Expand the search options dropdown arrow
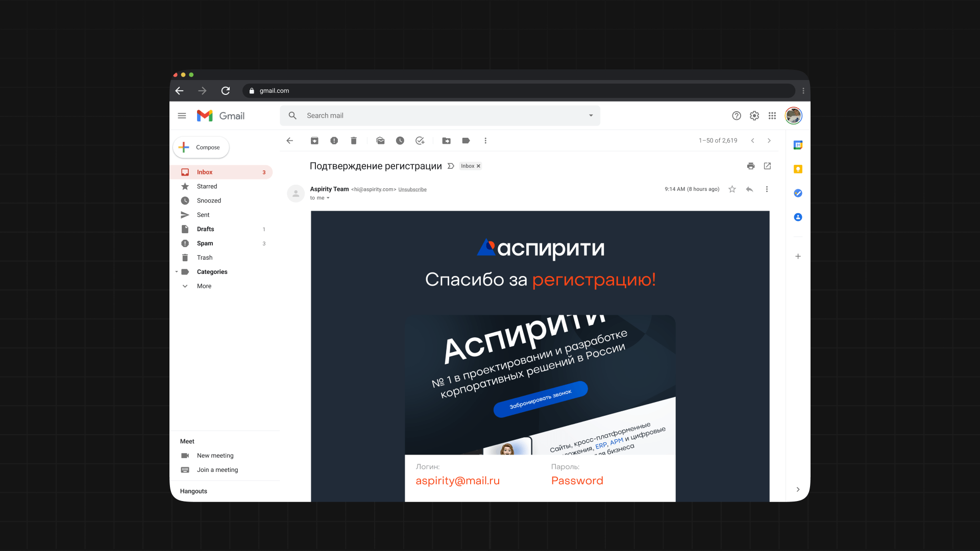Viewport: 980px width, 551px height. [x=591, y=116]
